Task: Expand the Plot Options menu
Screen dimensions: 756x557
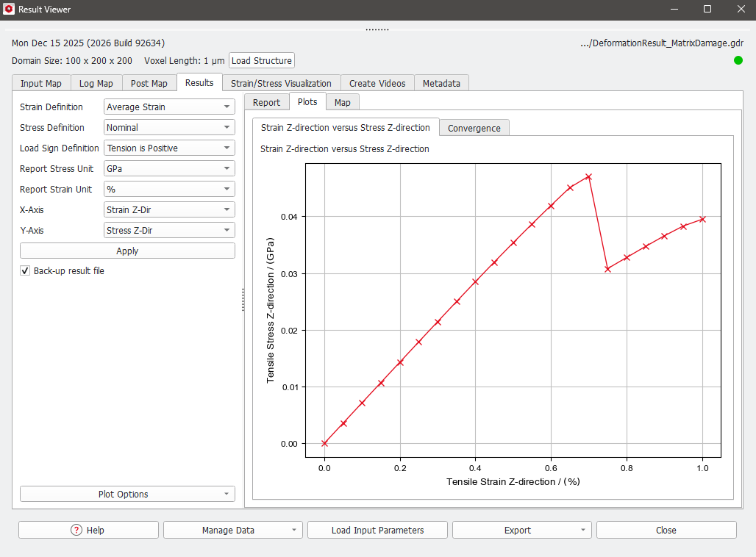Action: tap(127, 495)
